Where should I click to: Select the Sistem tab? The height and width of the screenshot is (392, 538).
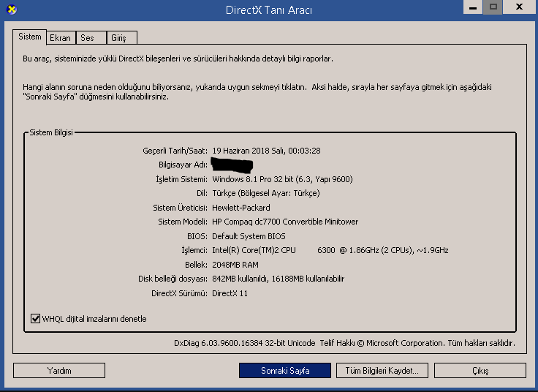point(30,37)
